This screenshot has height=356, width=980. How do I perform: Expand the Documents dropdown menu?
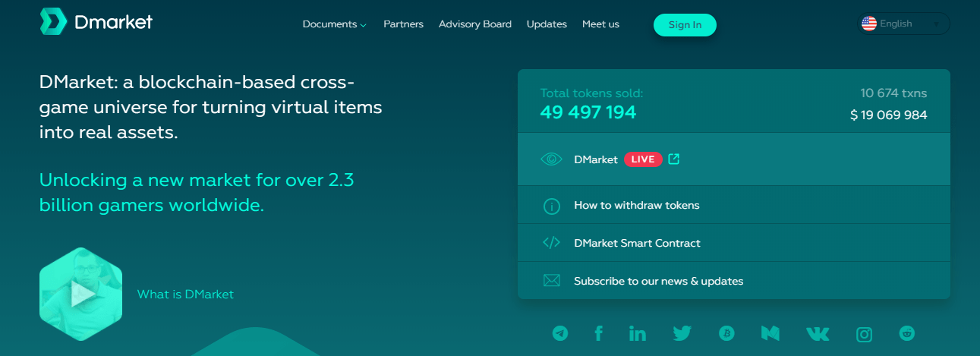(334, 24)
